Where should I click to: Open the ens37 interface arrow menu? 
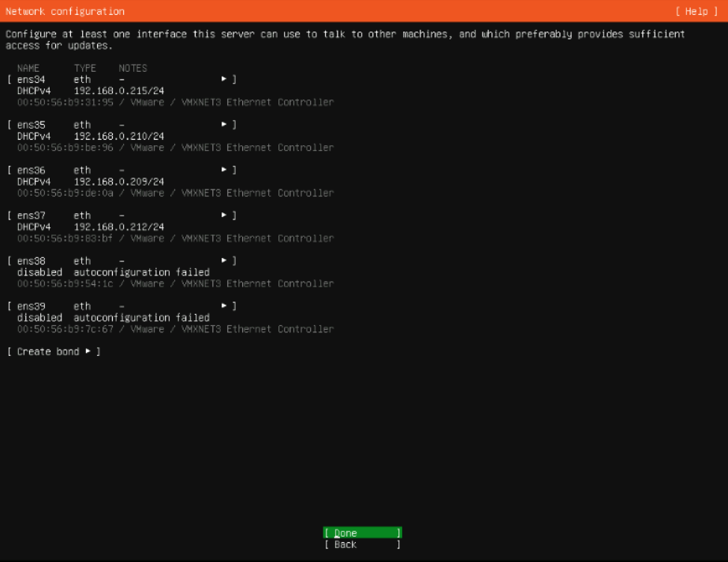coord(224,215)
